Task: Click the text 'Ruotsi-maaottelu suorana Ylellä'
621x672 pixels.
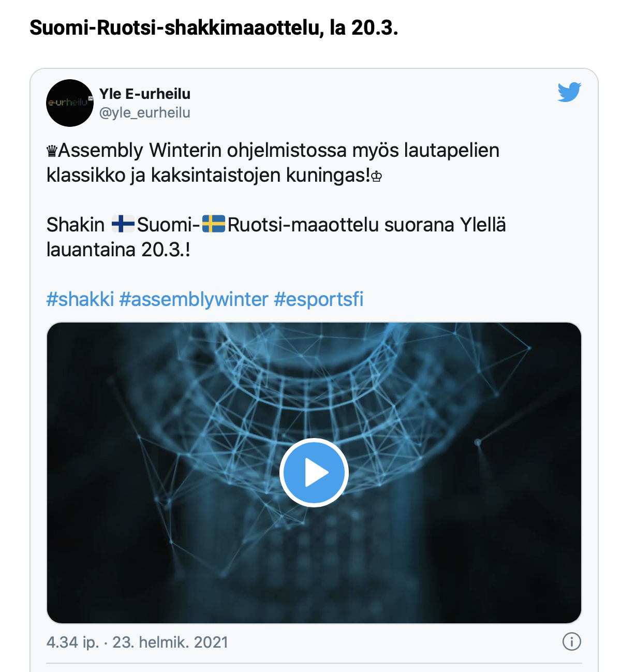Action: click(366, 225)
